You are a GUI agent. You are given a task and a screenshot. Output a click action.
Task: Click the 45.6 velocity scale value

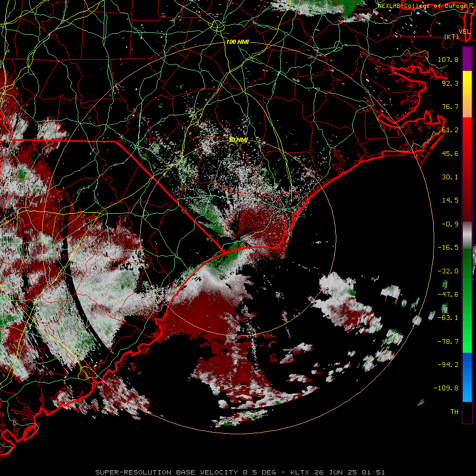[450, 153]
